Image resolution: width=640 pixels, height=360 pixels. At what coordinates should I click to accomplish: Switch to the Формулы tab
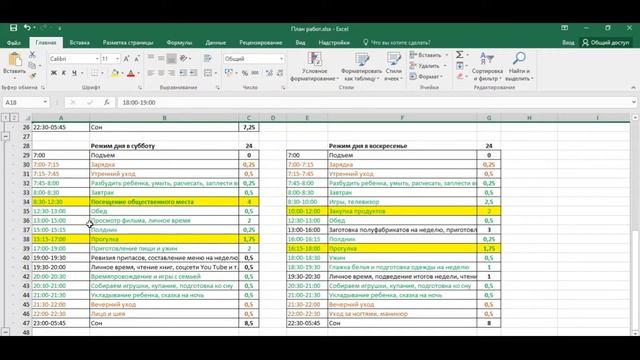coord(179,42)
